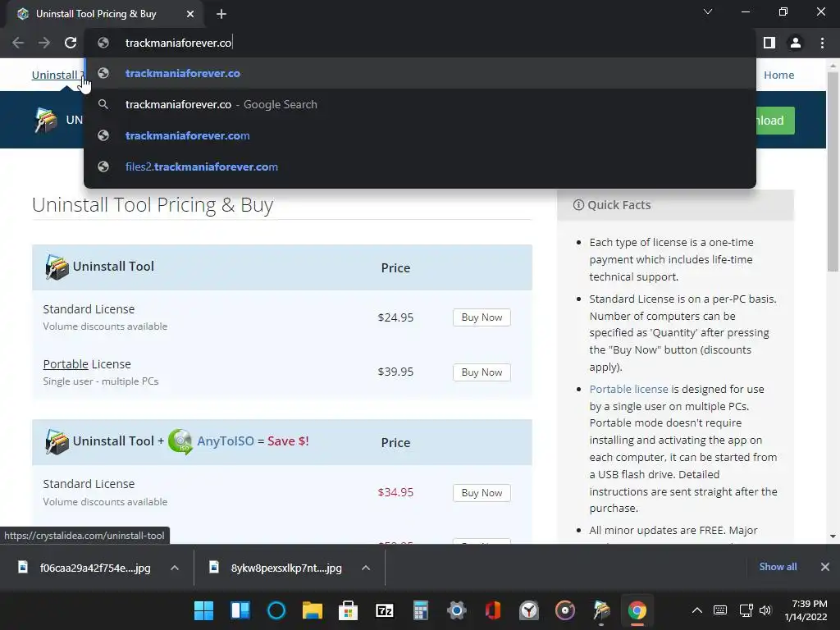Click the Quick Facts info icon

(x=578, y=204)
